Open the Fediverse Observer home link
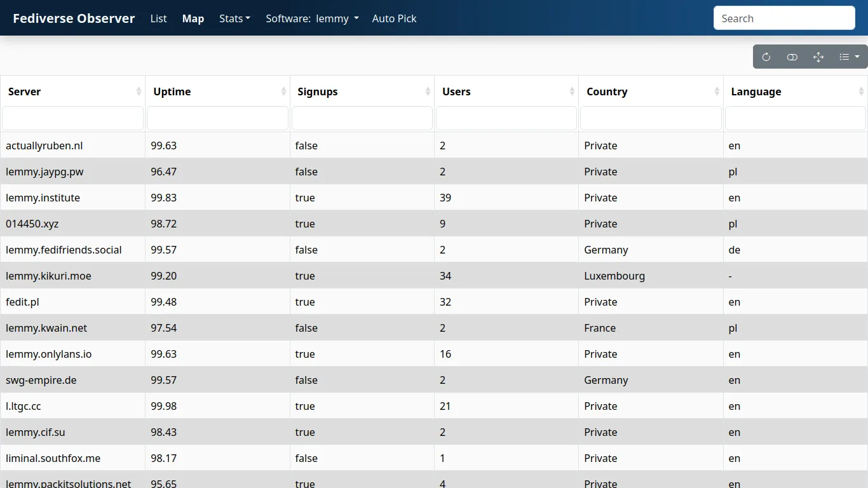Viewport: 868px width, 488px height. (73, 18)
